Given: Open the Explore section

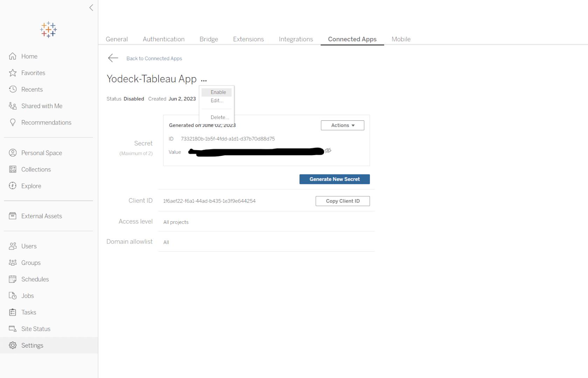Looking at the screenshot, I should click(31, 186).
